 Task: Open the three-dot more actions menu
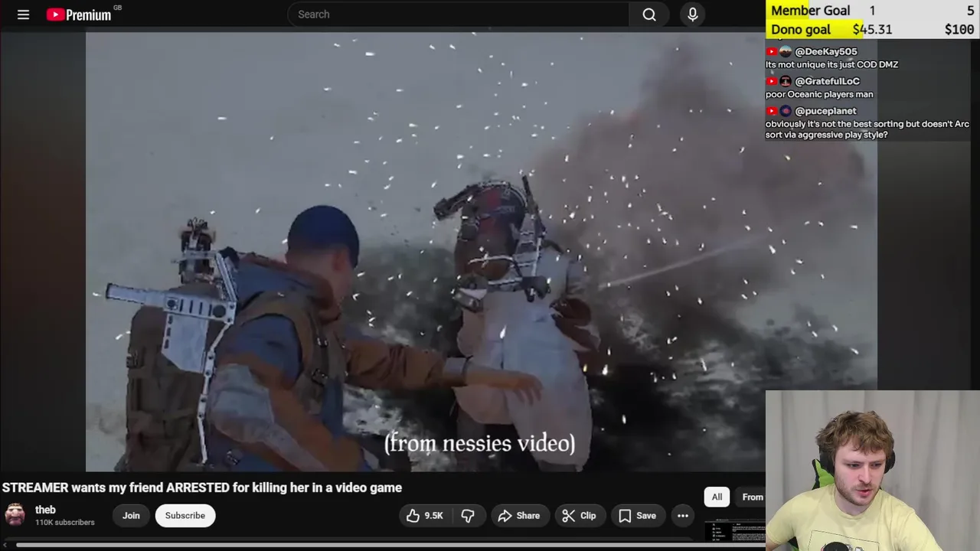(682, 516)
